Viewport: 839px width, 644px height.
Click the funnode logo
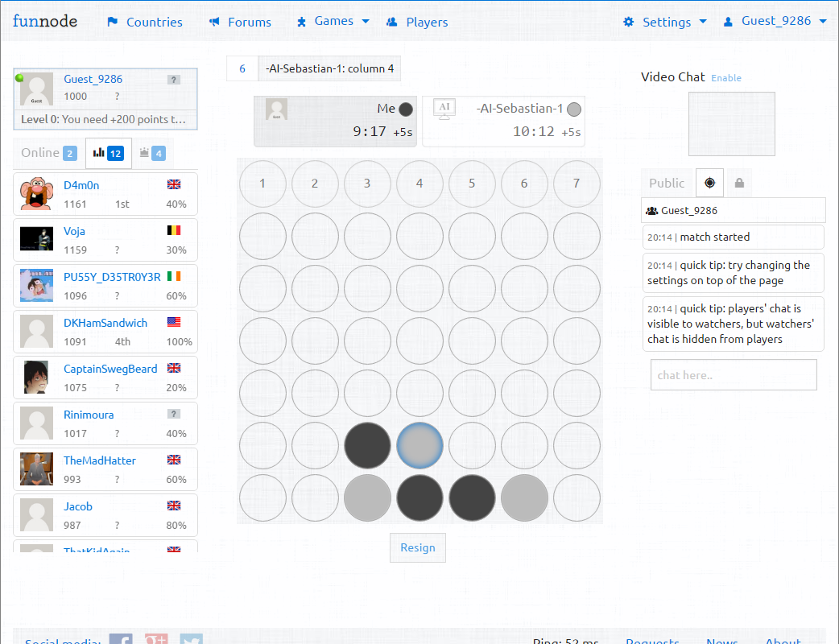pos(45,22)
